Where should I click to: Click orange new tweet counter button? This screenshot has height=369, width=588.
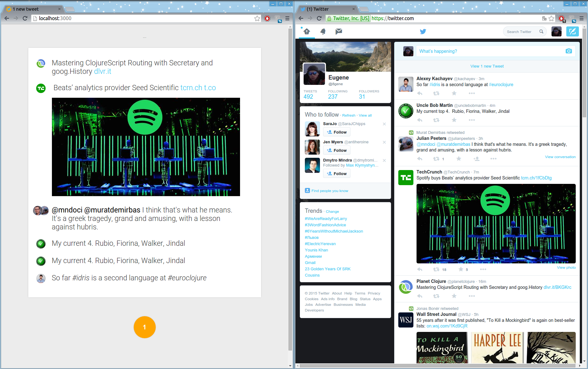(x=145, y=327)
